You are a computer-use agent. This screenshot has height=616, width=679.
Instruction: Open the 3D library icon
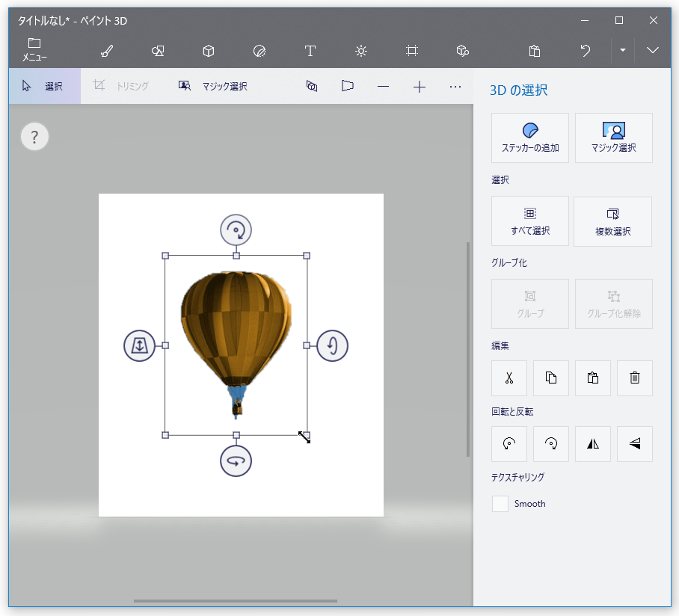click(462, 51)
